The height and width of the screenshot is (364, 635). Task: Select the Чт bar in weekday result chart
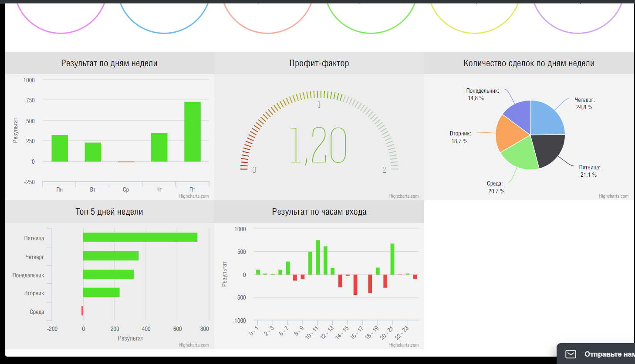coord(159,147)
